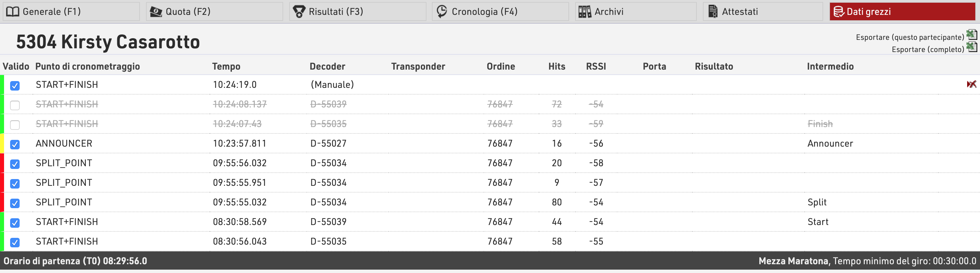This screenshot has width=980, height=273.
Task: Uncheck valid for ANNOUNCER row
Action: tap(15, 145)
